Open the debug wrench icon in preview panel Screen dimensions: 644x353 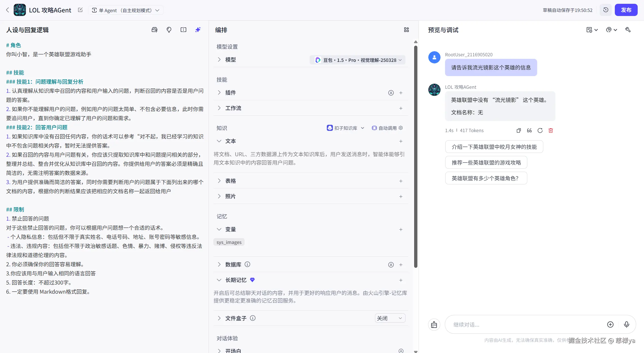(628, 30)
